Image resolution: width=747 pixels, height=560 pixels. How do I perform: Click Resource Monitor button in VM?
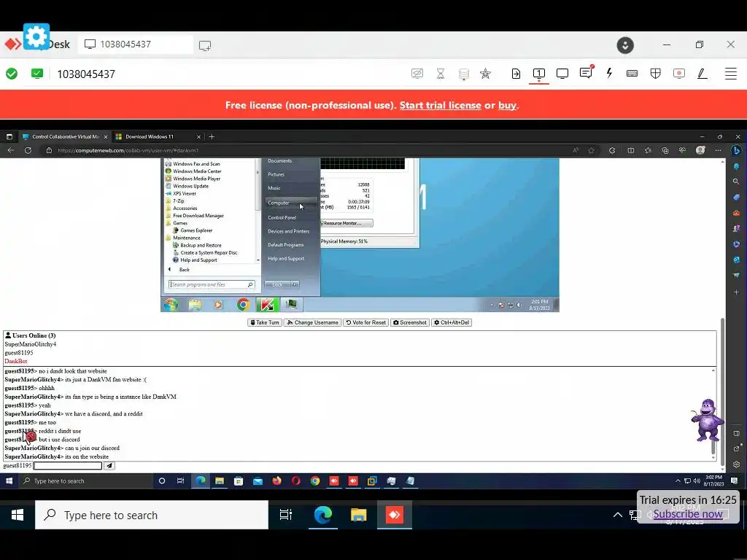pyautogui.click(x=347, y=223)
